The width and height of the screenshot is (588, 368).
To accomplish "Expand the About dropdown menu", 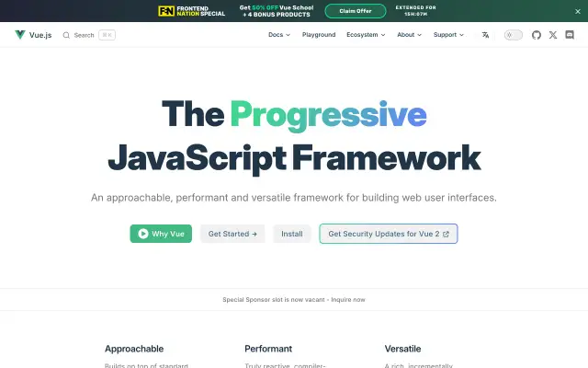I will pos(409,35).
